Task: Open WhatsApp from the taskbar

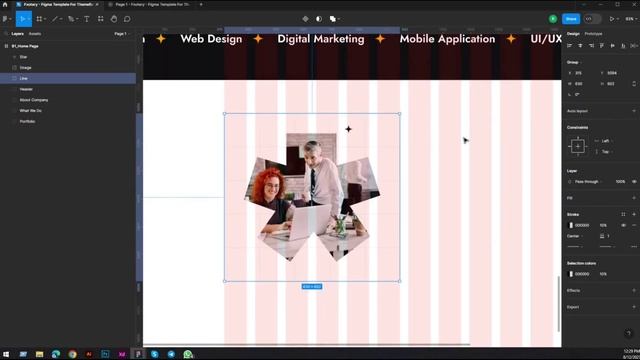Action: click(x=188, y=354)
